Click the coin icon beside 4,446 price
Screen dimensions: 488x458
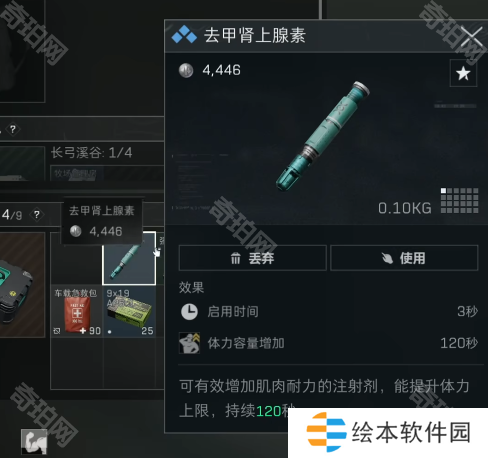click(x=186, y=70)
